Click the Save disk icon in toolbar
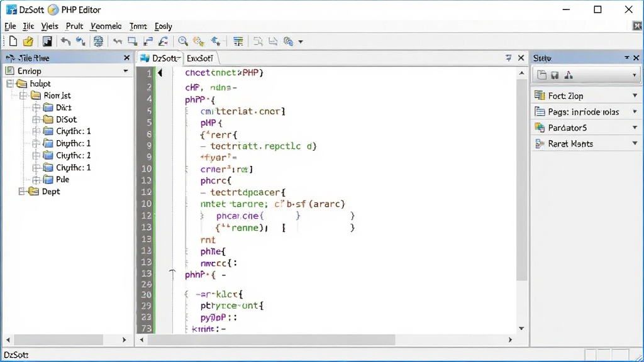Viewport: 644px width, 362px height. pyautogui.click(x=47, y=41)
